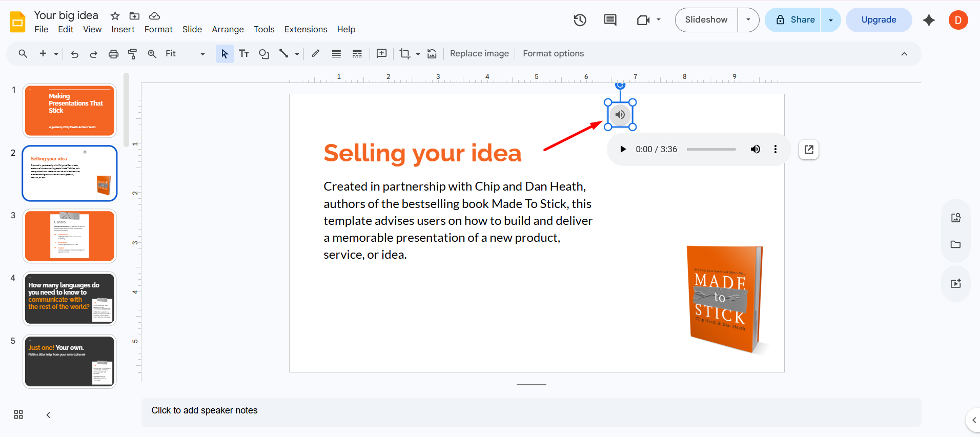Select slide 1 thumbnail Making Presentations

(x=70, y=111)
